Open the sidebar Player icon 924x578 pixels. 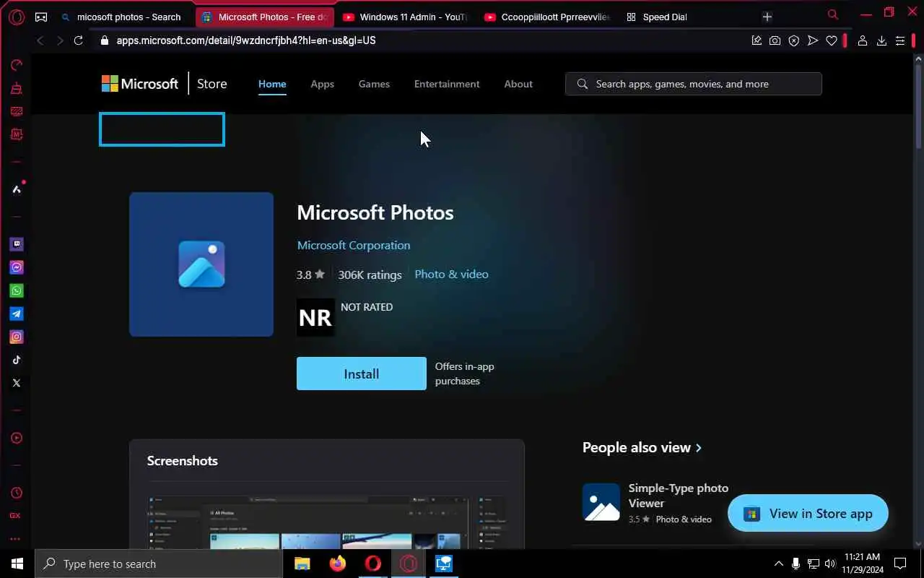[x=16, y=438]
